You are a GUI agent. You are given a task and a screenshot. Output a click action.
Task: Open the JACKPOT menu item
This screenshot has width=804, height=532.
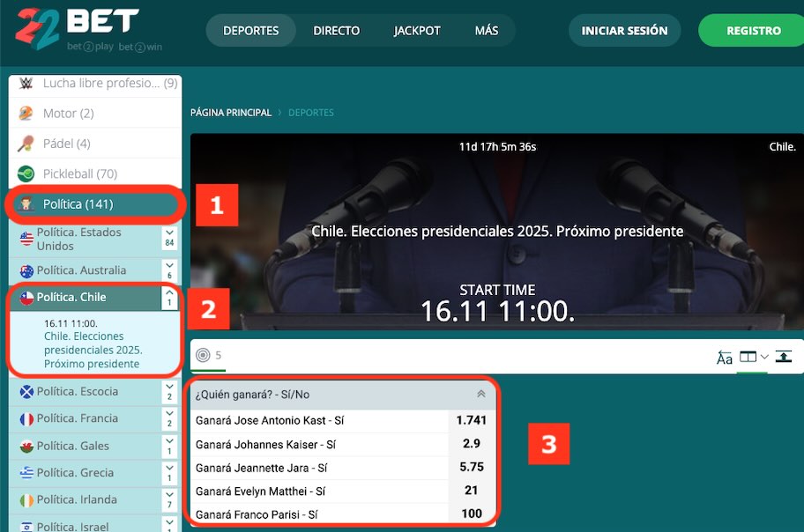(x=417, y=31)
